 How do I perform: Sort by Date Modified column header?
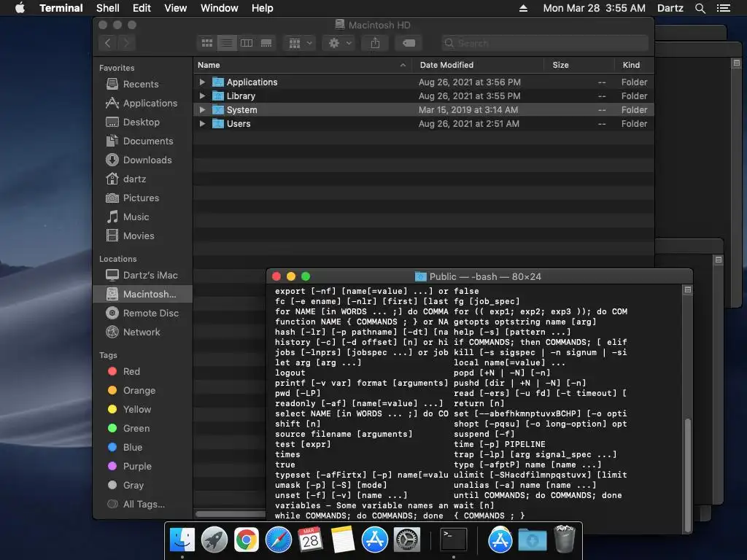click(478, 65)
